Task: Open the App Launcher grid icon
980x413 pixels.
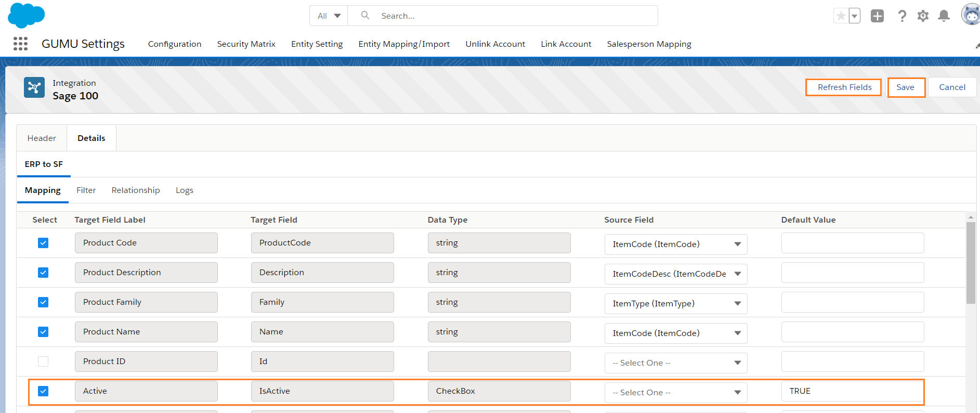Action: (20, 44)
